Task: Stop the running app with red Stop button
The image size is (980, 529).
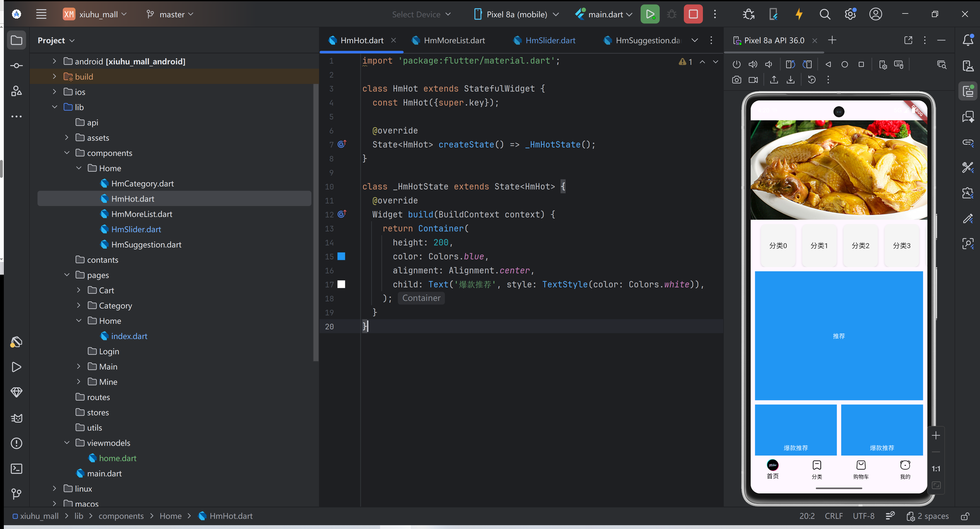Action: pos(693,14)
